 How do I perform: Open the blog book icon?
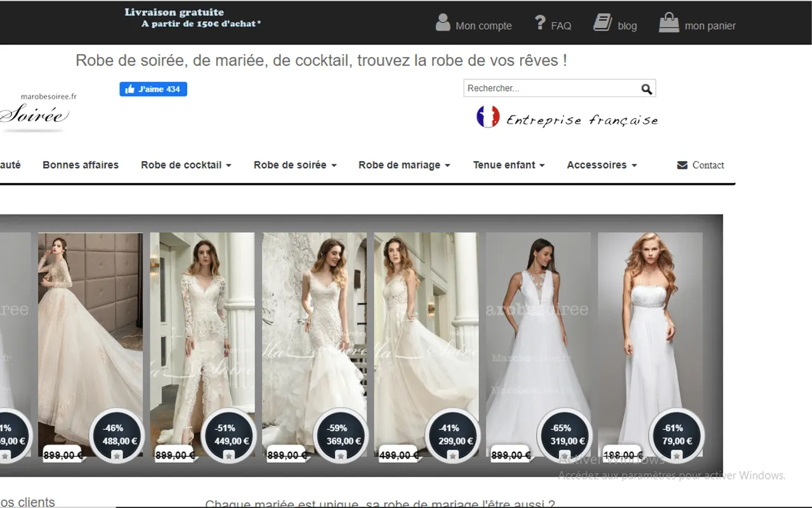coord(602,22)
